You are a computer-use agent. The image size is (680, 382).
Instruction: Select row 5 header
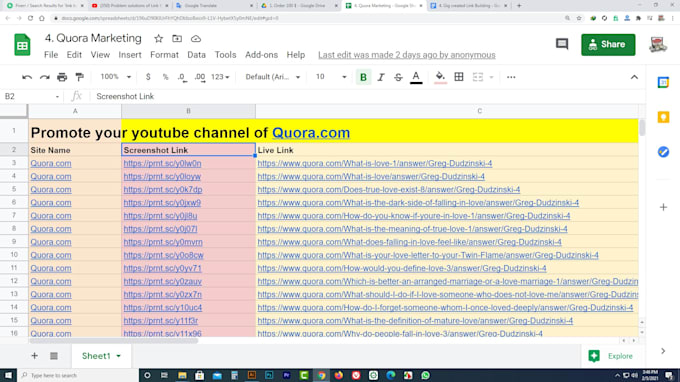coord(14,189)
